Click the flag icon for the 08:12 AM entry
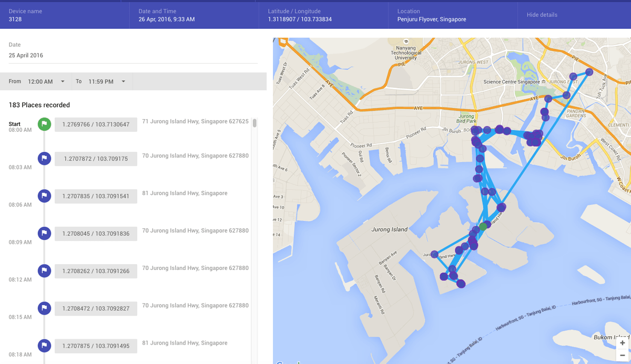This screenshot has height=364, width=631. (44, 271)
